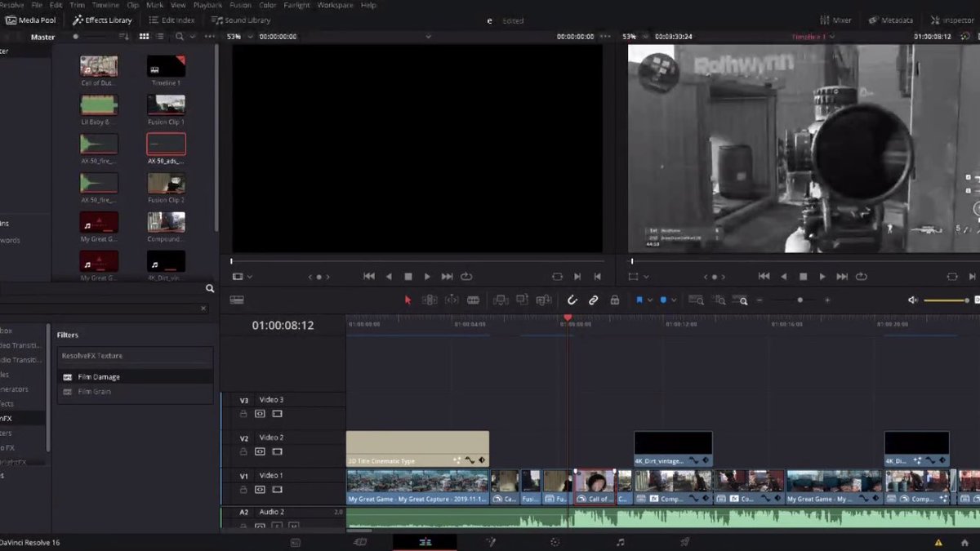Open the marker color dropdown arrow
980x551 pixels.
[x=674, y=300]
